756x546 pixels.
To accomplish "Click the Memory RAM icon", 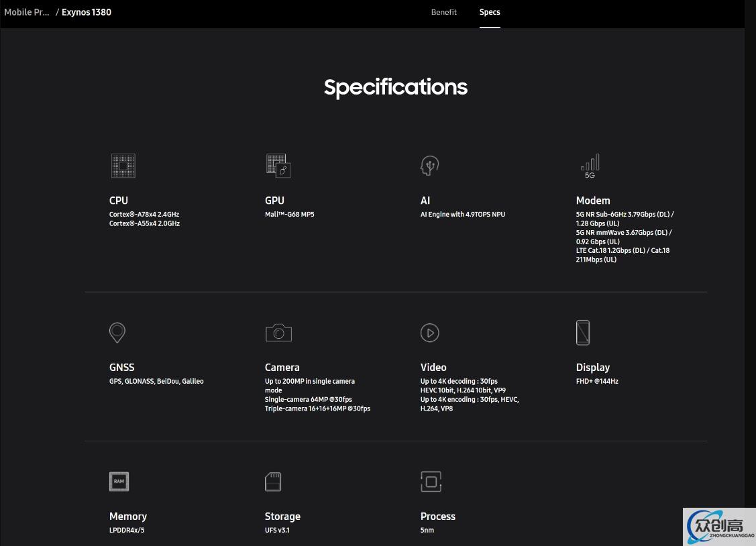I will point(119,482).
